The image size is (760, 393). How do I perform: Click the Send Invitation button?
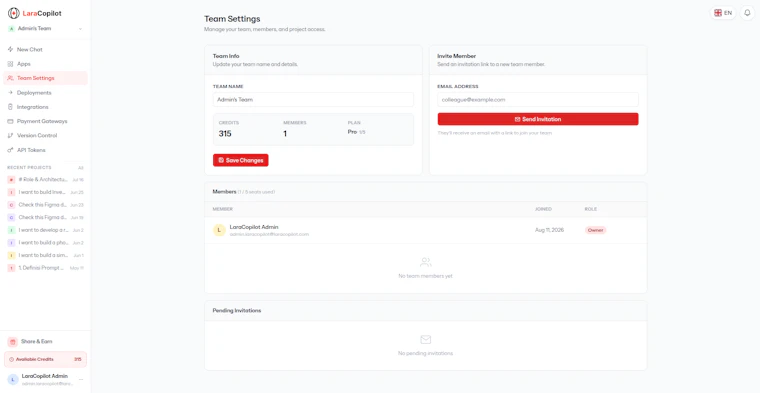[538, 119]
